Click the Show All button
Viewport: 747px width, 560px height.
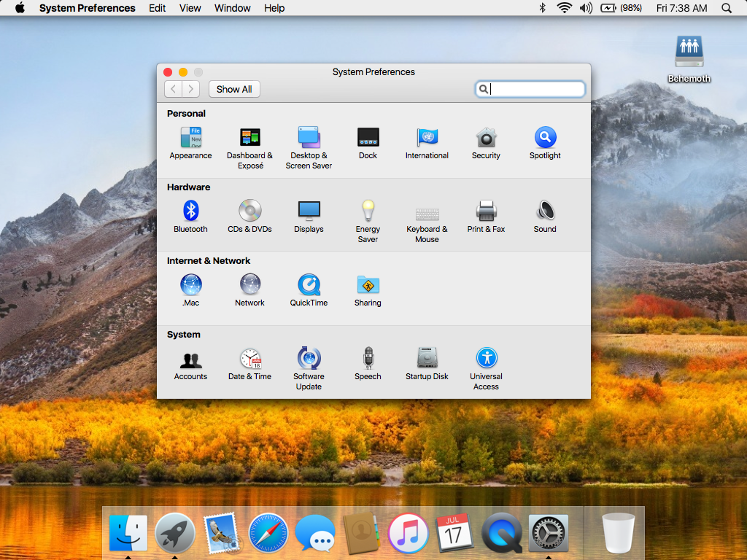[x=234, y=89]
